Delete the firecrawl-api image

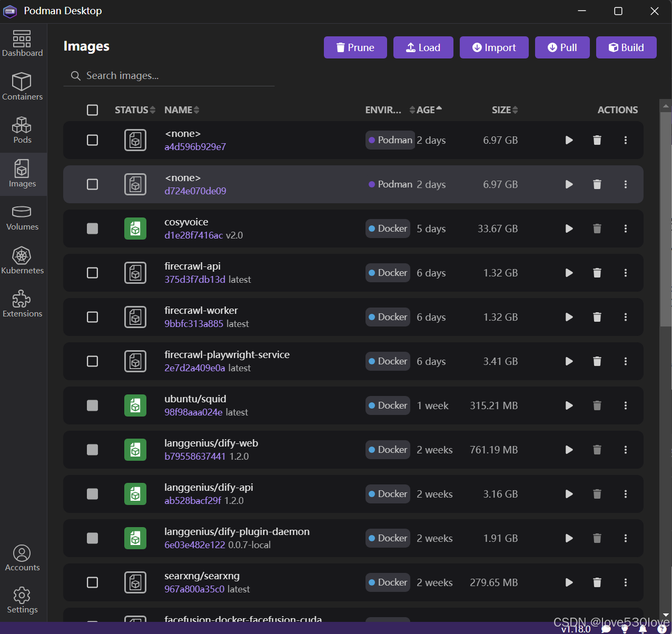597,273
